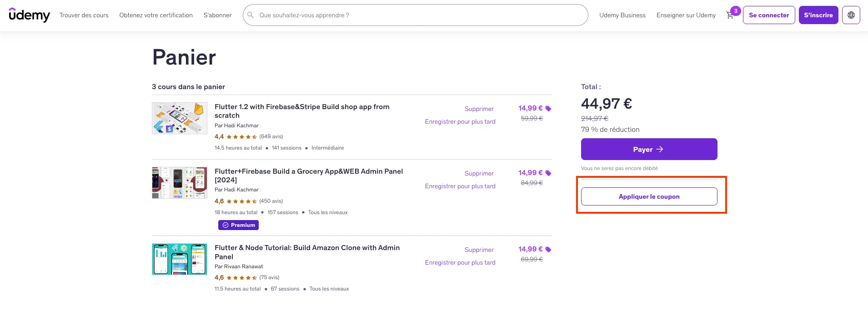Click the star rating of Amazon Clone course
Image resolution: width=868 pixels, height=311 pixels.
[x=242, y=278]
